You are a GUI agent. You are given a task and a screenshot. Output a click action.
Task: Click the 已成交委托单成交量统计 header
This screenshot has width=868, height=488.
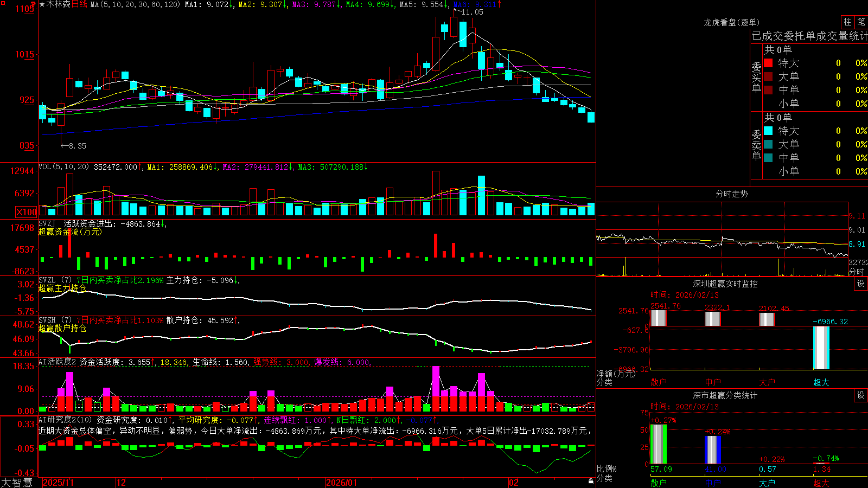point(809,36)
